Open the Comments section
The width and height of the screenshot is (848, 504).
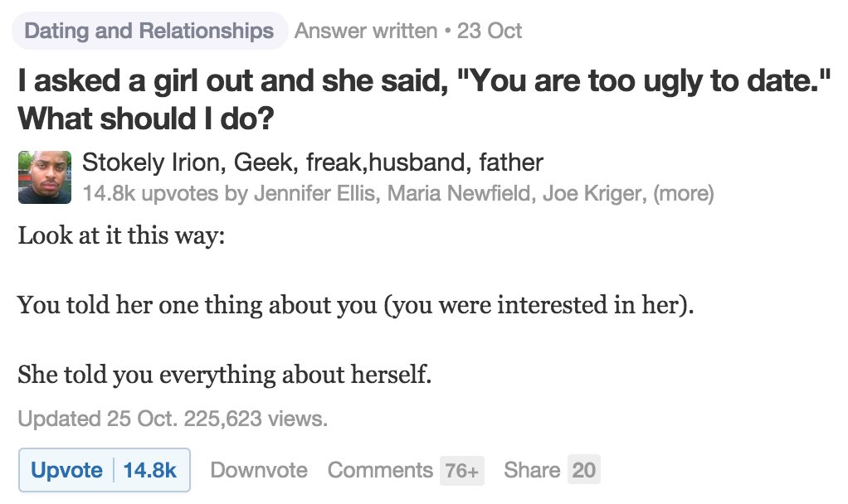380,470
